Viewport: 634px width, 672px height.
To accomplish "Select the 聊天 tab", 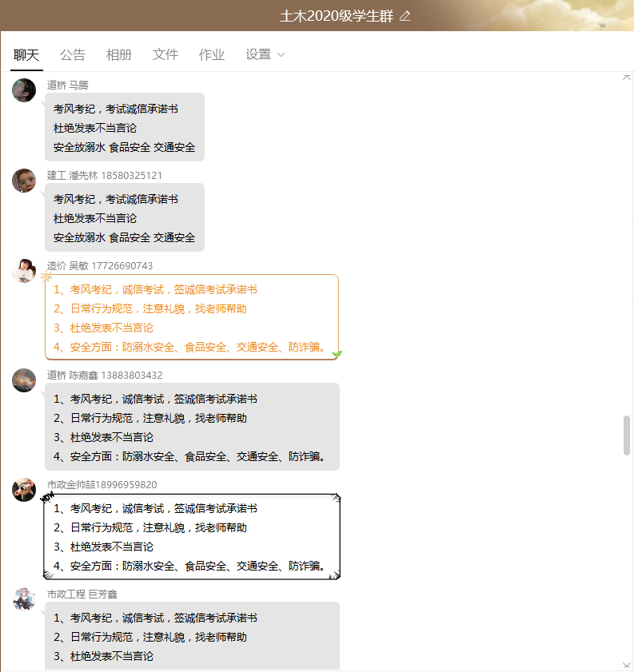I will [x=26, y=55].
